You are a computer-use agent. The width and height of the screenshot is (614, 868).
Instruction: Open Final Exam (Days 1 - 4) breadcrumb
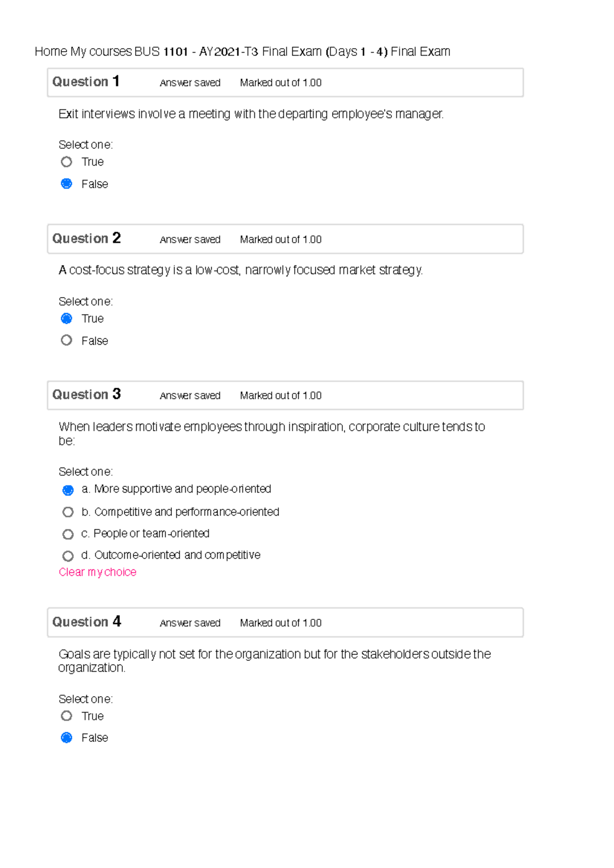(324, 52)
